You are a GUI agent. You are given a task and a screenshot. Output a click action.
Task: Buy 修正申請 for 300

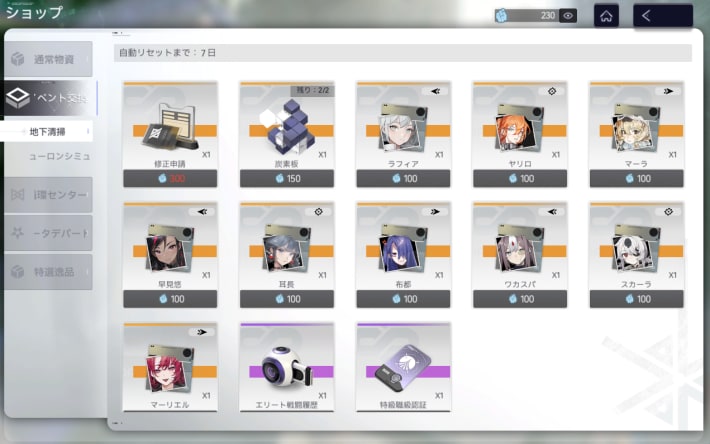pos(170,178)
